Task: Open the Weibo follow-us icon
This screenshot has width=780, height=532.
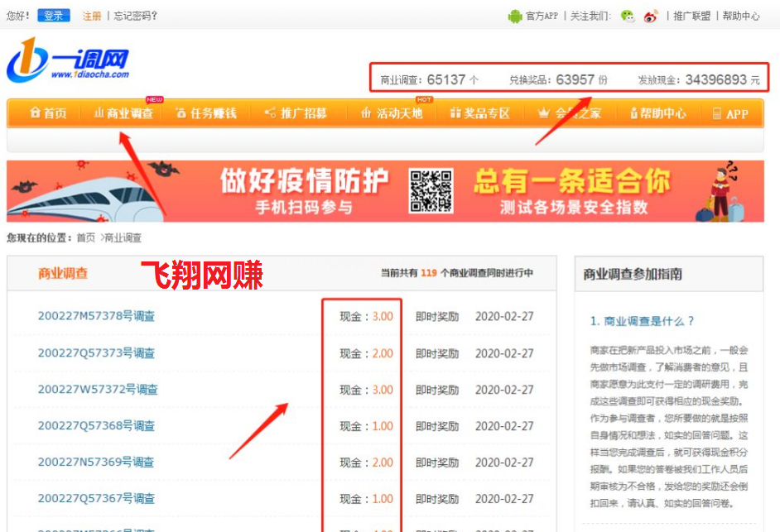Action: [649, 15]
